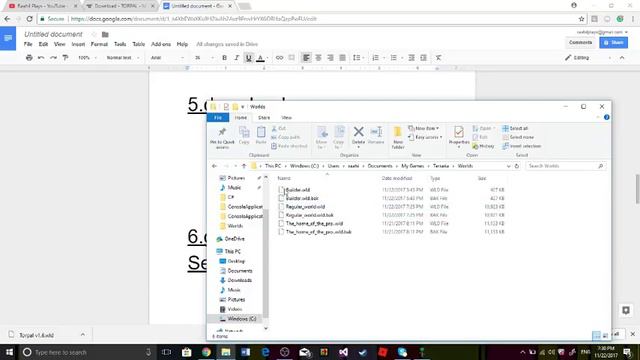The height and width of the screenshot is (360, 640).
Task: Open Chrome from the taskbar
Action: pos(206,352)
